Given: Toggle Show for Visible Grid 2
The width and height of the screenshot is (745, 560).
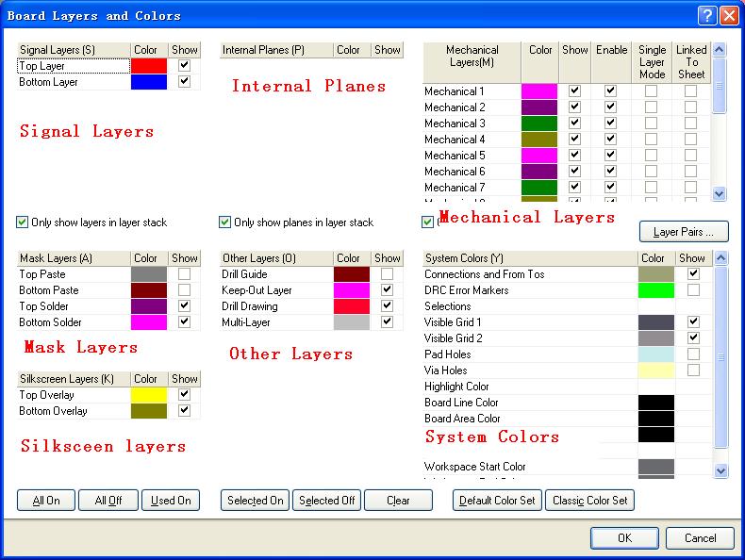Looking at the screenshot, I should point(693,338).
